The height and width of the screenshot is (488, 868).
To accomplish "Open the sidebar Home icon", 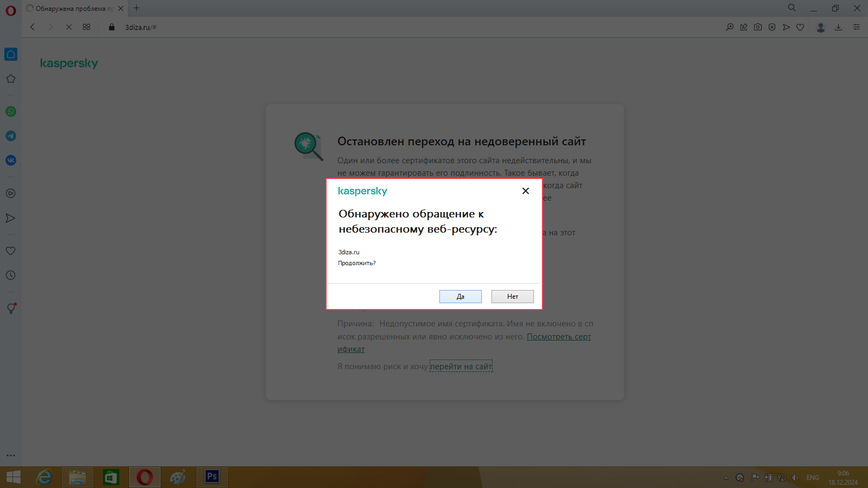I will tap(11, 54).
